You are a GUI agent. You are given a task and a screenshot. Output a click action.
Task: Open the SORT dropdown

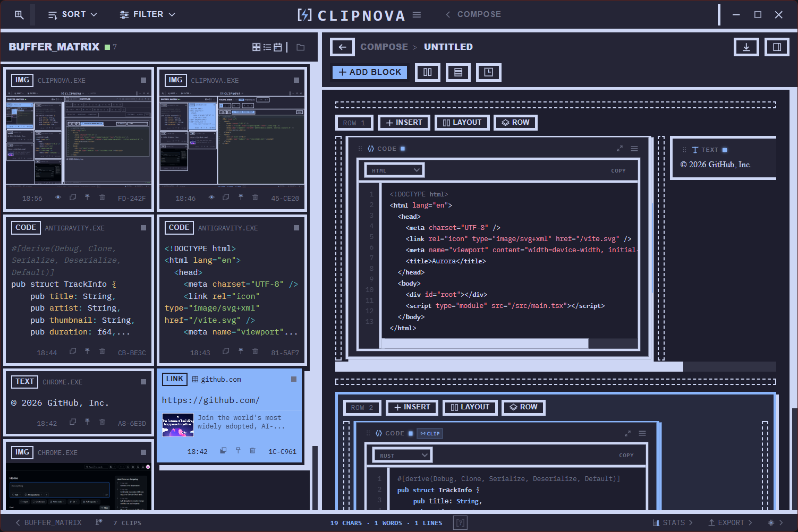73,15
